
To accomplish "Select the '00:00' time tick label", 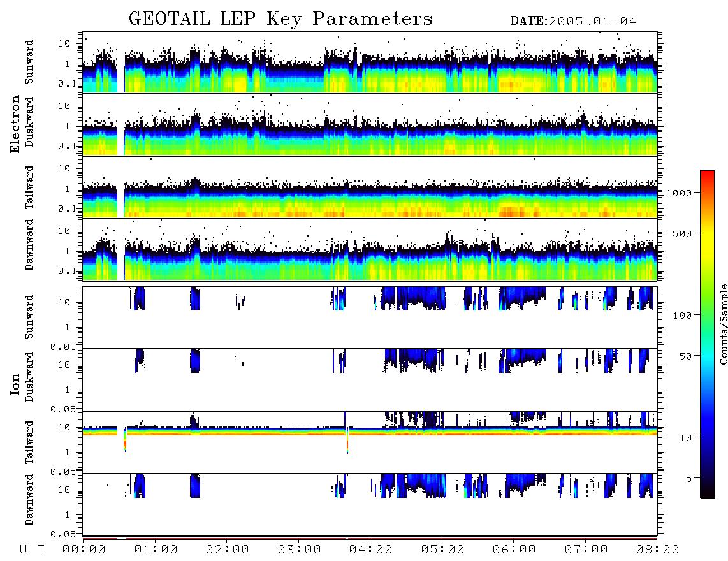I will 84,550.
